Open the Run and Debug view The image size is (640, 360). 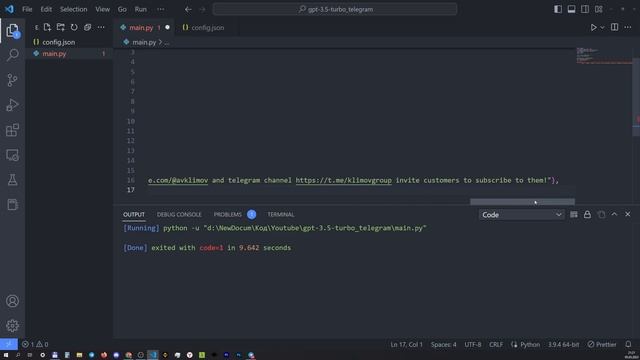12,105
